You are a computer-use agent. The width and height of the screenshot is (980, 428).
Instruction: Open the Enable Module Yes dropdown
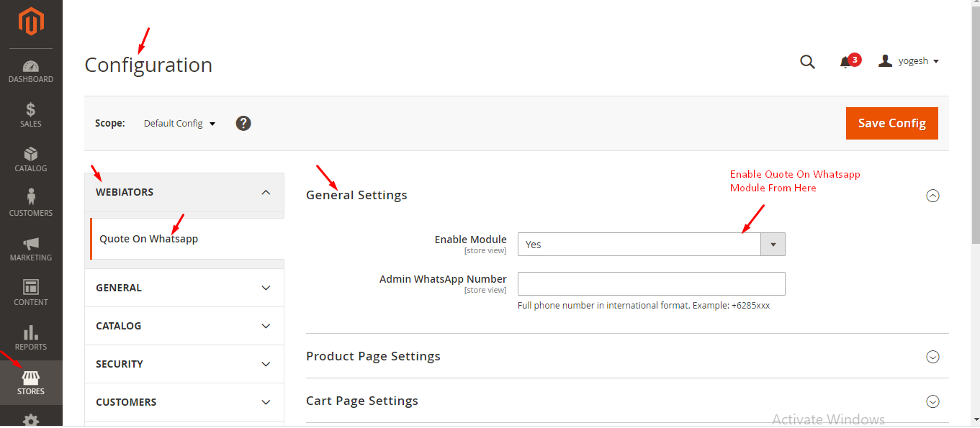point(652,245)
